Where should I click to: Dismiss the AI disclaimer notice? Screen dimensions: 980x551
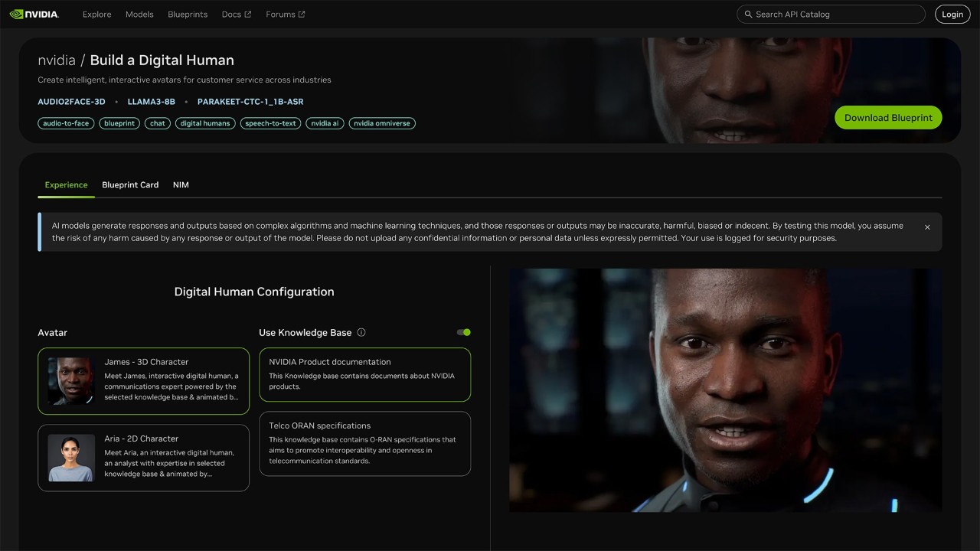(927, 227)
